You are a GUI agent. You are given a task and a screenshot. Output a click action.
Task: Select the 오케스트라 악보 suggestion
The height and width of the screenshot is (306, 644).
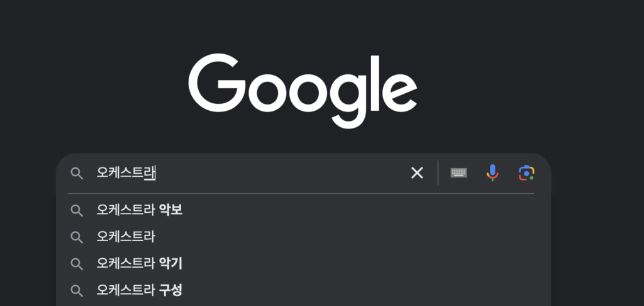click(304, 210)
